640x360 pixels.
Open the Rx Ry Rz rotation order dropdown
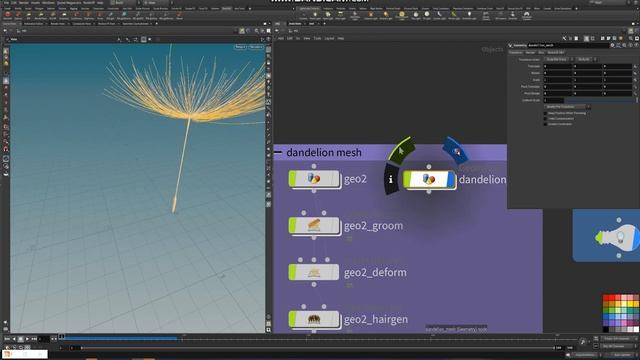click(586, 59)
